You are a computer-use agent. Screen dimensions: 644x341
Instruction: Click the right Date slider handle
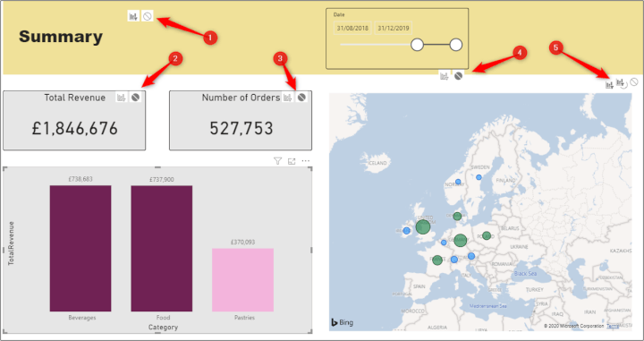pos(456,45)
